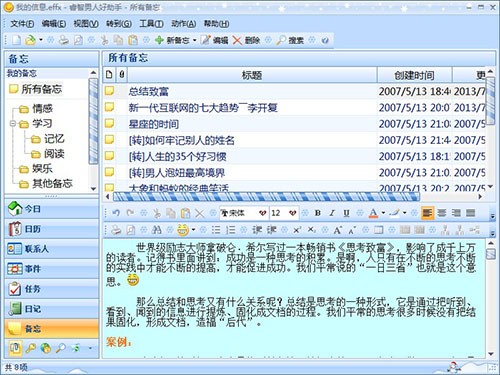Click the smiley emoticon insert icon
This screenshot has width=500, height=375.
pos(182,230)
